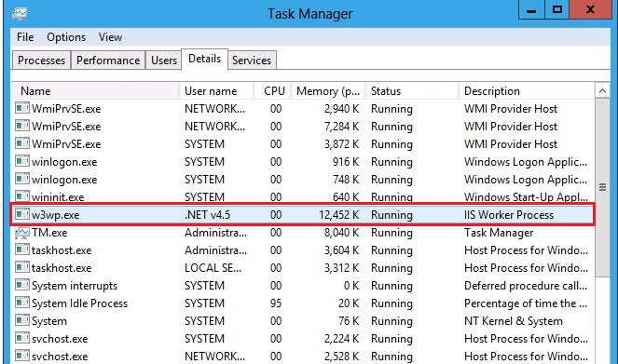Sort by the Status column header
The height and width of the screenshot is (364, 618).
412,91
